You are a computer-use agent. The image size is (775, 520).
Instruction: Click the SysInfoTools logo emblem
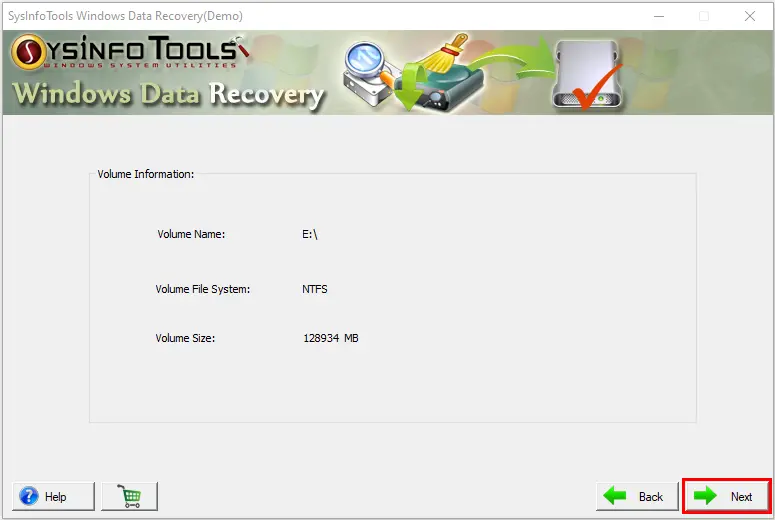coord(28,52)
